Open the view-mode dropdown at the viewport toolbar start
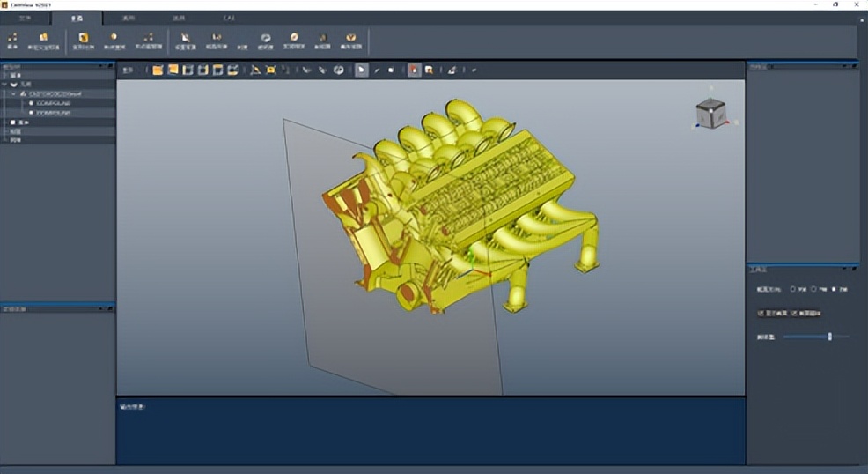868x474 pixels. [x=129, y=70]
